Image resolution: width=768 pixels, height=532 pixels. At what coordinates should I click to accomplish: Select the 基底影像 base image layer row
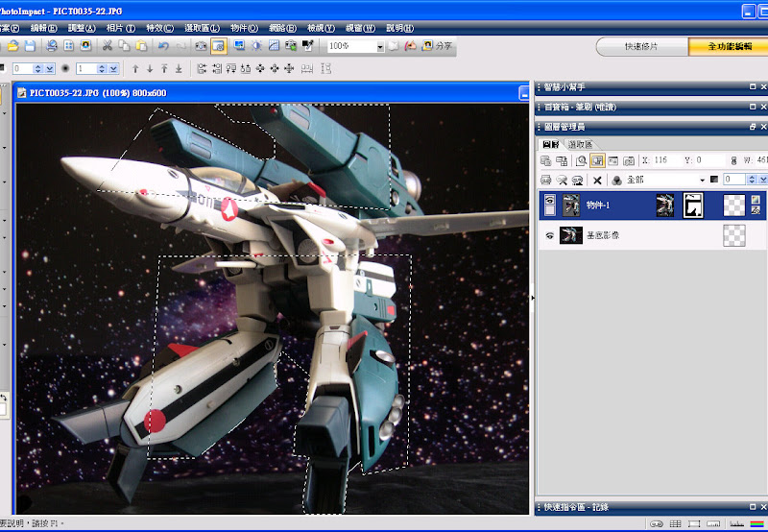(x=654, y=235)
